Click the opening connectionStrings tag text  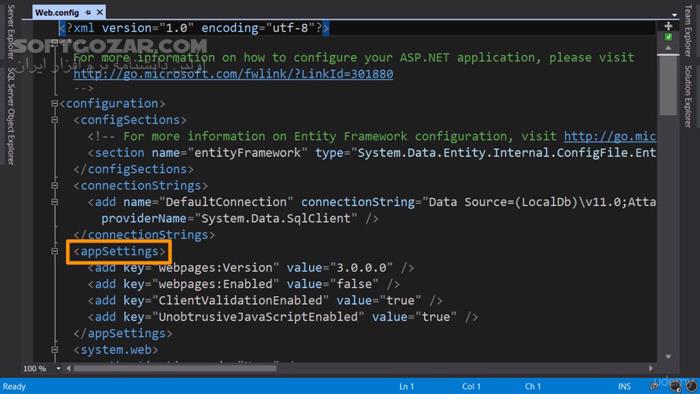click(141, 186)
